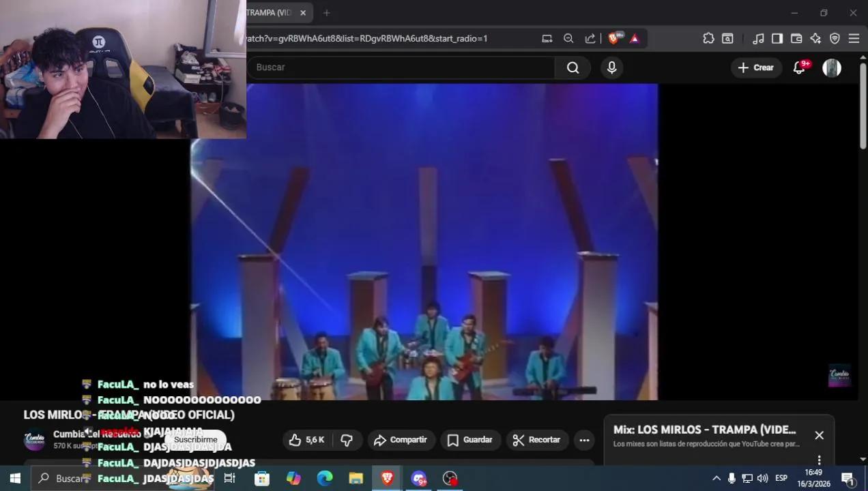
Task: Expand the system tray hidden icons chevron
Action: coord(716,478)
